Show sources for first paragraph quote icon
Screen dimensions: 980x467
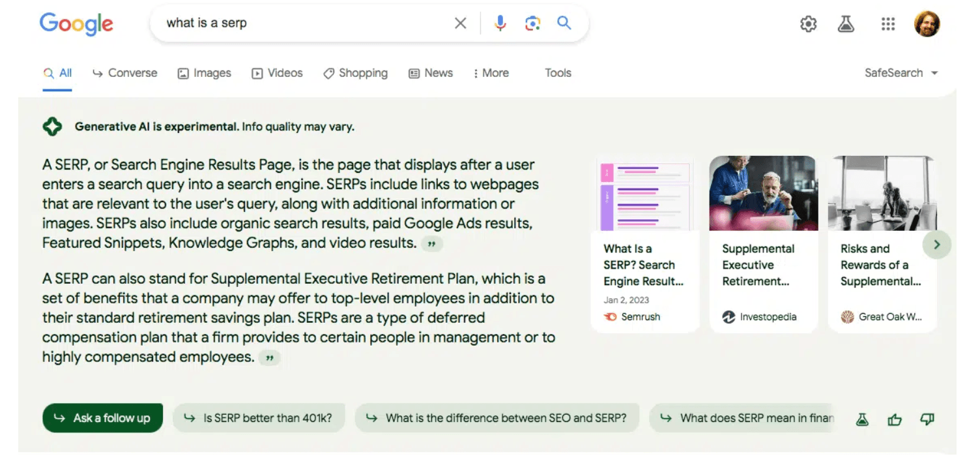coord(431,244)
